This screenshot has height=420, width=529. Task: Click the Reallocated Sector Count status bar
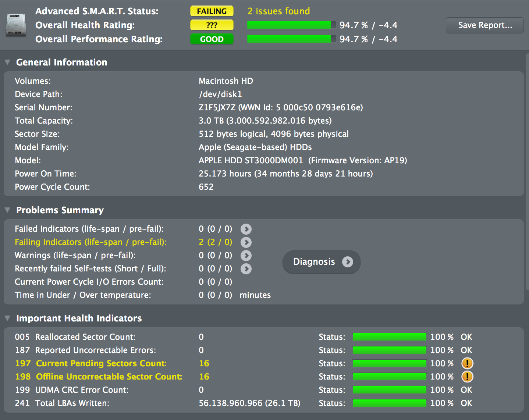pyautogui.click(x=390, y=337)
